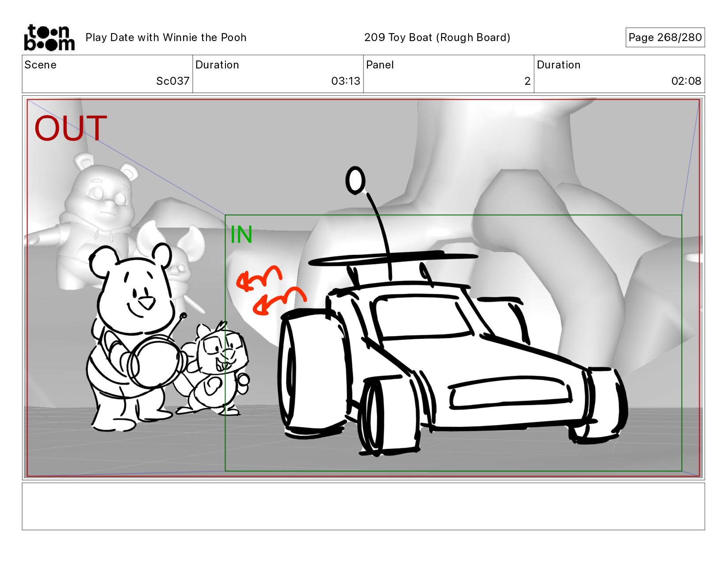Click the Duration label above 02:08
728x563 pixels.
[559, 65]
